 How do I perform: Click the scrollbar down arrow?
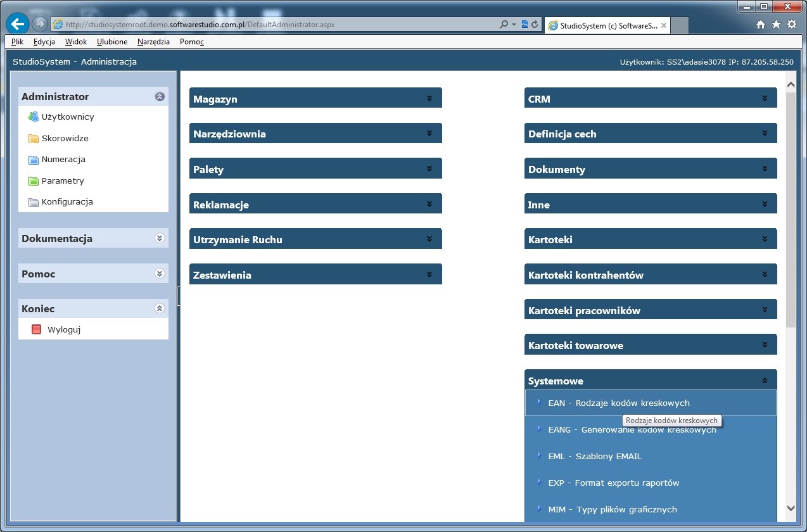tap(791, 508)
